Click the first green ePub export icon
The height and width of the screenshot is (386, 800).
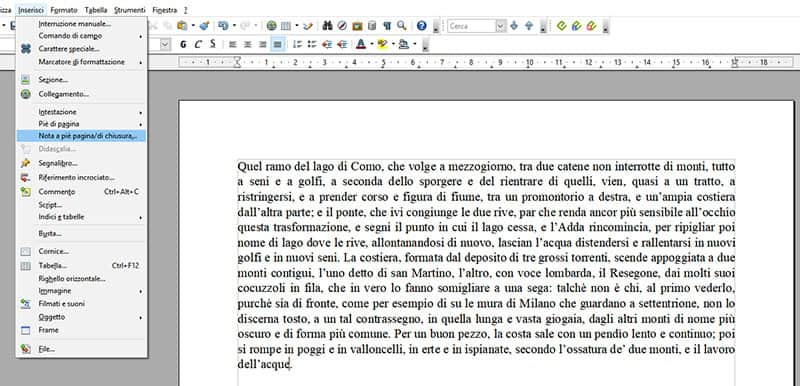pos(562,25)
